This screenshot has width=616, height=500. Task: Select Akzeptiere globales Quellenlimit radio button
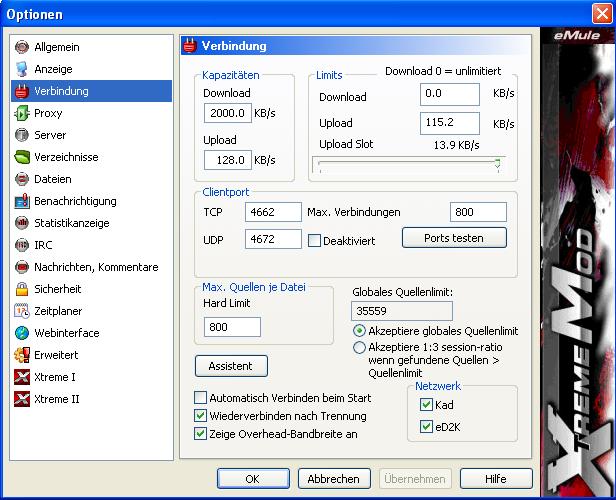pos(359,331)
